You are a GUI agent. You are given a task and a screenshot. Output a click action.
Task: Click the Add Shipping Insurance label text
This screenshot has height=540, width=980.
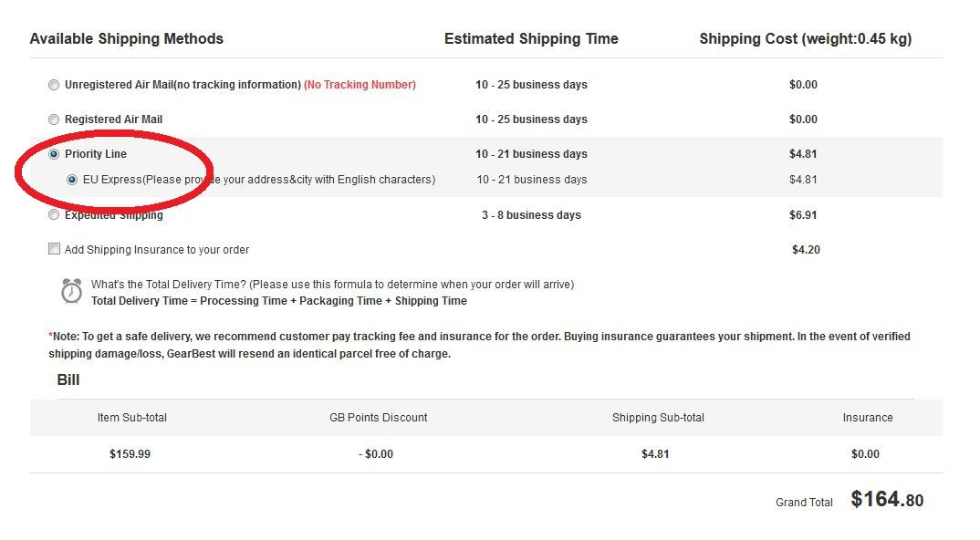click(x=157, y=250)
